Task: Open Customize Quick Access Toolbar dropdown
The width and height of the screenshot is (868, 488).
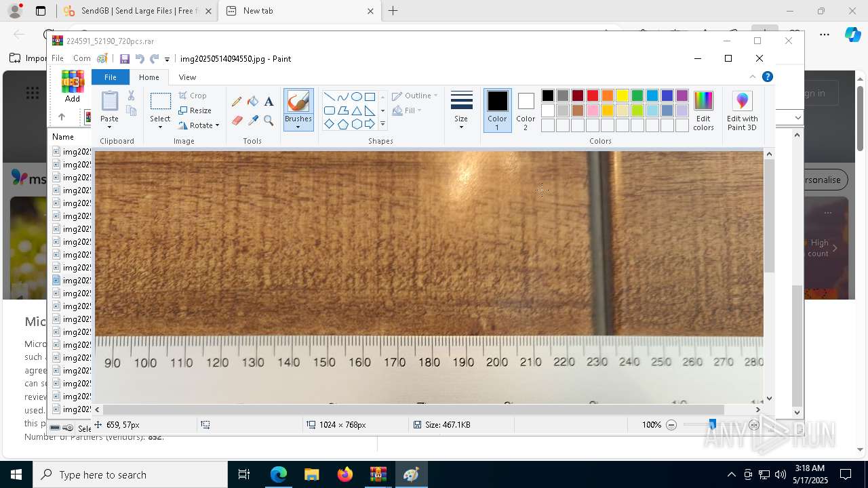Action: pyautogui.click(x=167, y=60)
